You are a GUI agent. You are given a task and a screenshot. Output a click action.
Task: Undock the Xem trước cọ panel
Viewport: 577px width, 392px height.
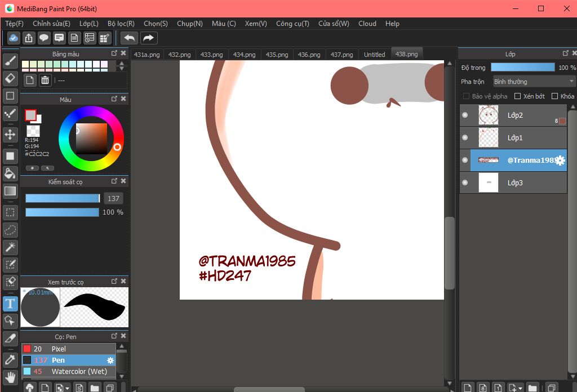coord(114,281)
